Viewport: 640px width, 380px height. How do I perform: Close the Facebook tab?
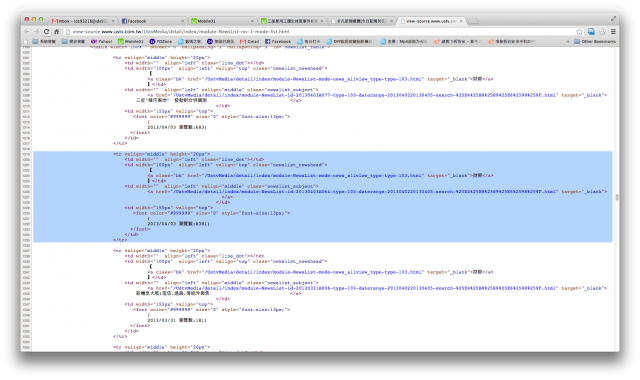coord(182,21)
